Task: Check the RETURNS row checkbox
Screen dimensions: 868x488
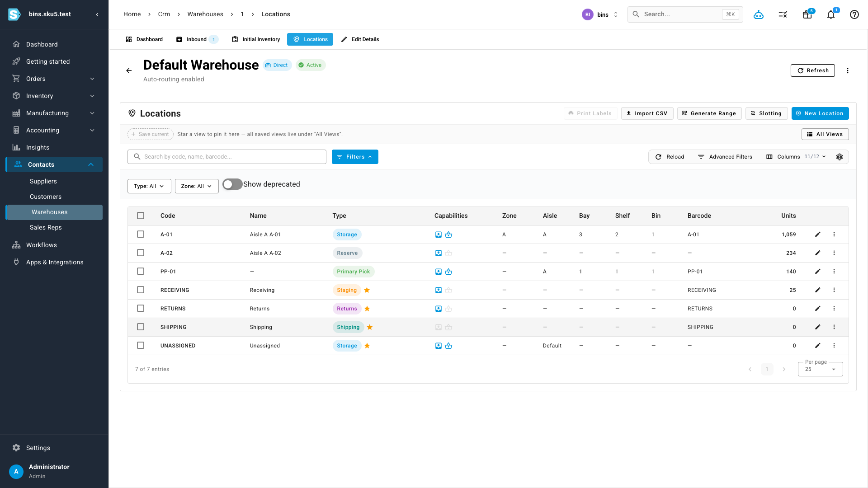Action: pos(141,309)
